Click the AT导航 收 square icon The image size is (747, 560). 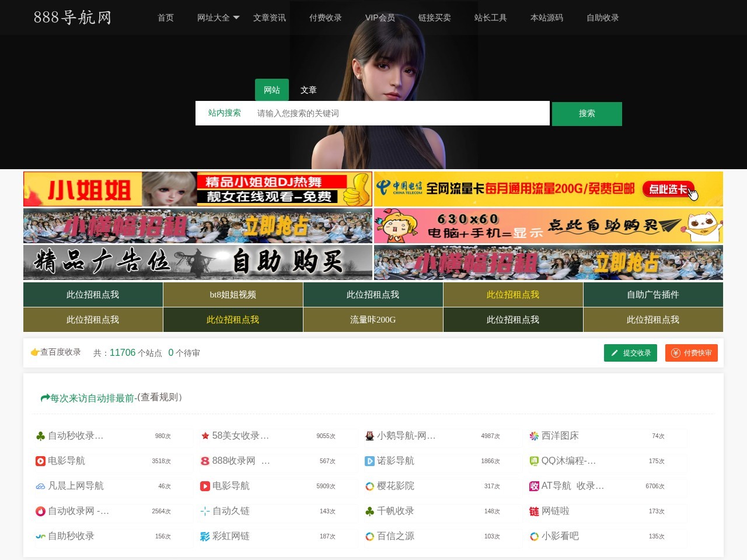[534, 486]
